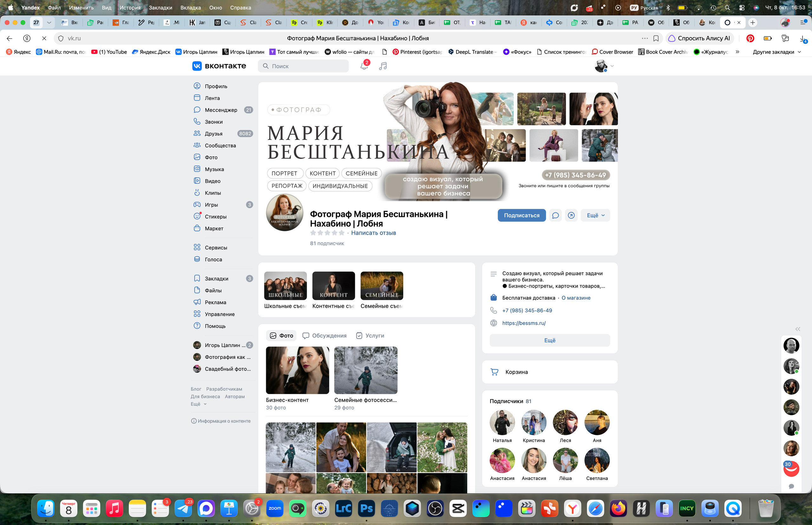Stop loading page with X button

click(x=44, y=38)
